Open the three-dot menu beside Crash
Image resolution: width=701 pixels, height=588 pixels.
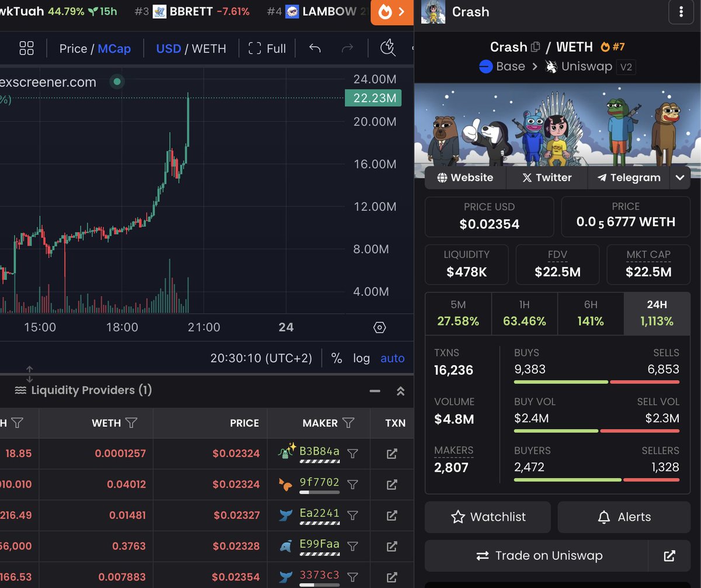(681, 12)
